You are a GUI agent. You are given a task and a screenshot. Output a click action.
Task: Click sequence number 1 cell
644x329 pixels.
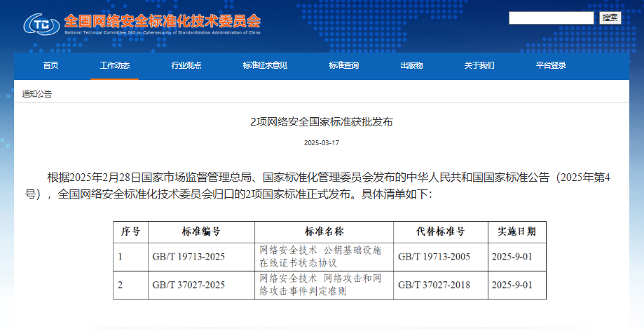[130, 257]
